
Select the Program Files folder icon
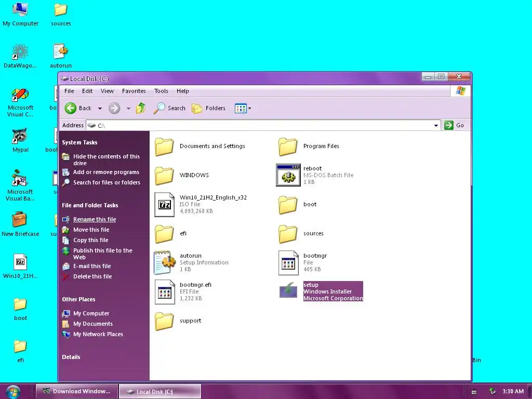(x=288, y=146)
